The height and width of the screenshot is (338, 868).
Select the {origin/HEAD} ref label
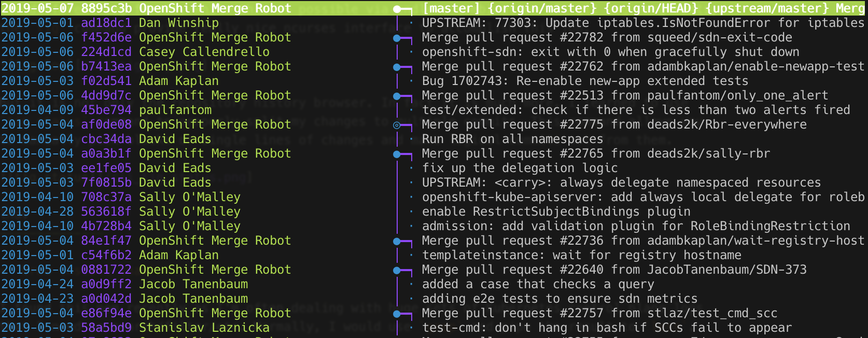click(x=651, y=8)
